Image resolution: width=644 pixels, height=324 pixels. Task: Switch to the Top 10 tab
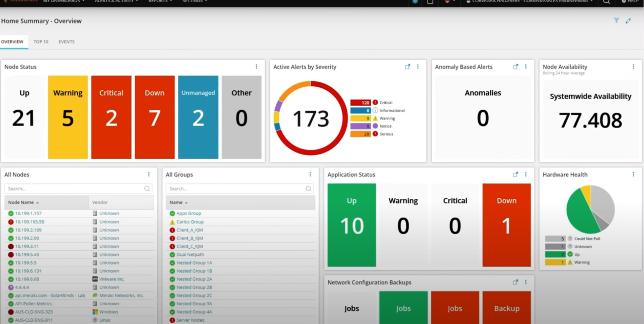click(41, 41)
